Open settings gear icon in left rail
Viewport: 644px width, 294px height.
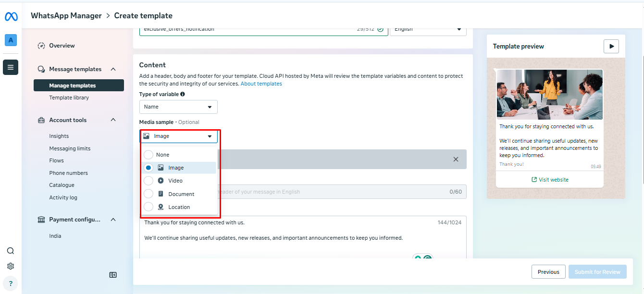click(11, 266)
